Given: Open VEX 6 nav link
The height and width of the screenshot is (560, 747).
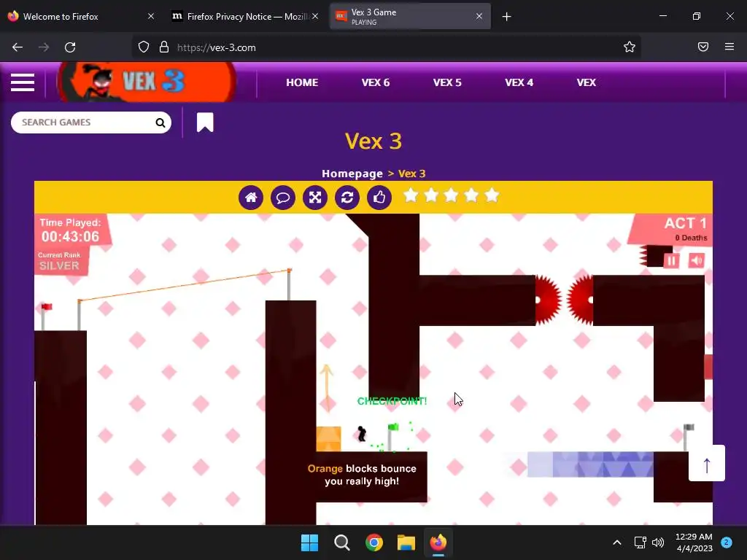Looking at the screenshot, I should (376, 82).
